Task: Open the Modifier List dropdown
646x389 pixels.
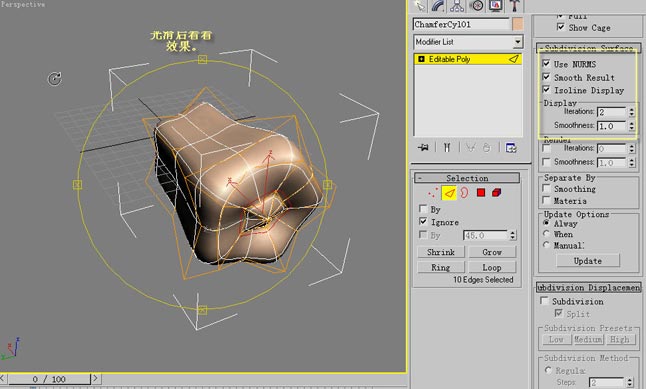Action: (518, 42)
